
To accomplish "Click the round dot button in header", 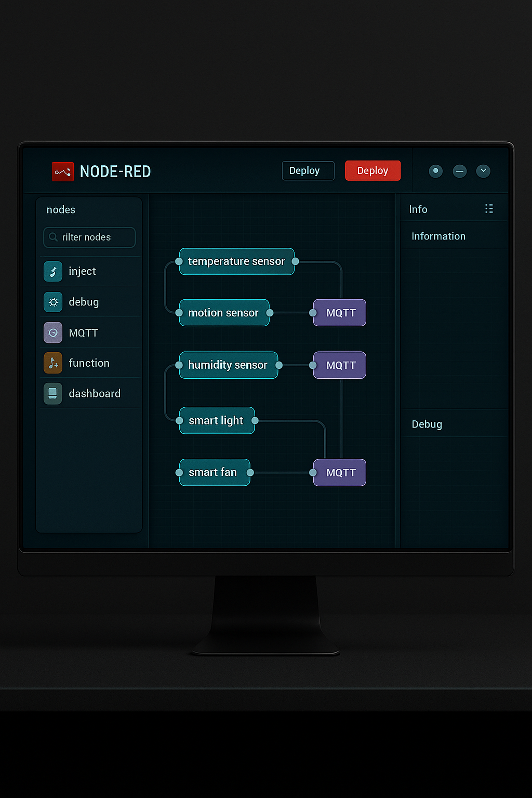I will [x=436, y=171].
